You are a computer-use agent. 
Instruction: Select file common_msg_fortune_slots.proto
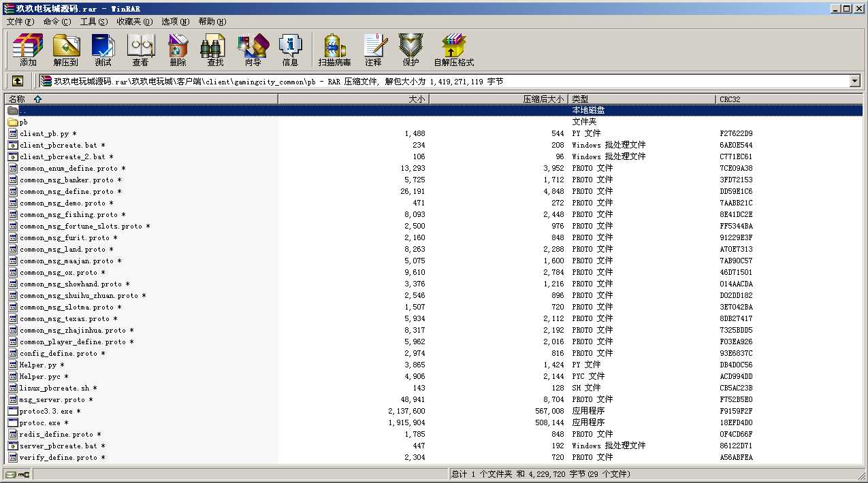(x=84, y=227)
